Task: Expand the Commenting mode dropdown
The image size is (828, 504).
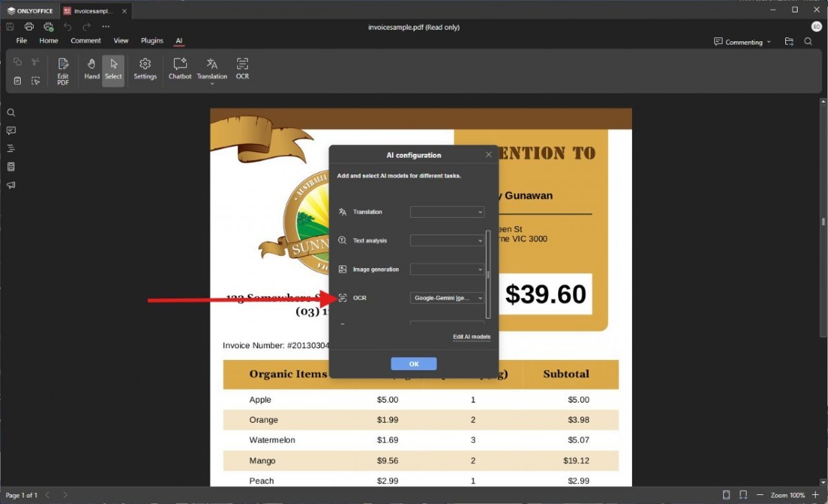Action: (x=742, y=42)
